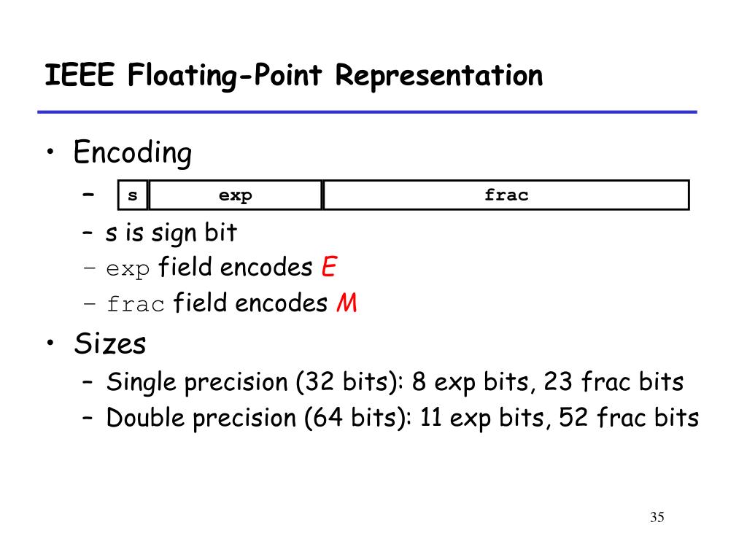
Task: Select the 's' sign bit box
Action: click(133, 195)
